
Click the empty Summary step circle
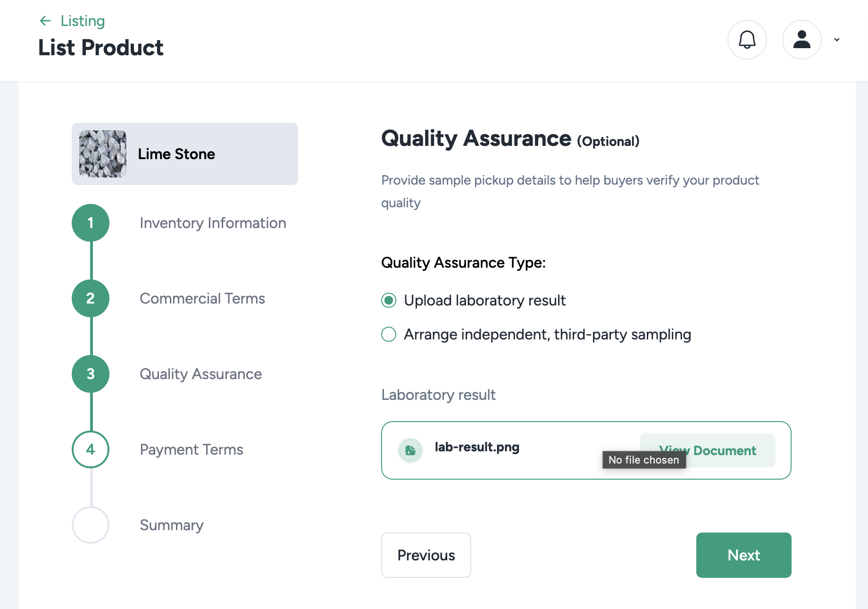pyautogui.click(x=91, y=525)
